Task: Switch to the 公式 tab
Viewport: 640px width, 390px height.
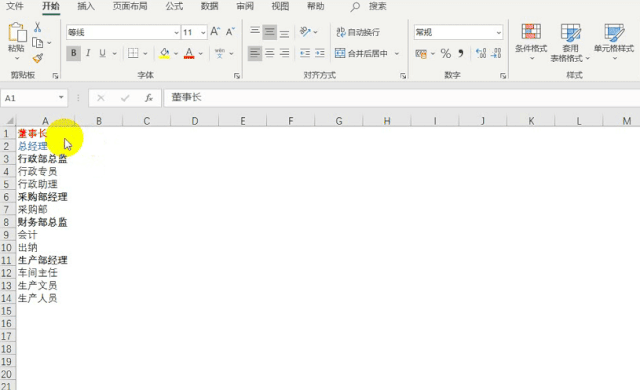Action: [174, 7]
